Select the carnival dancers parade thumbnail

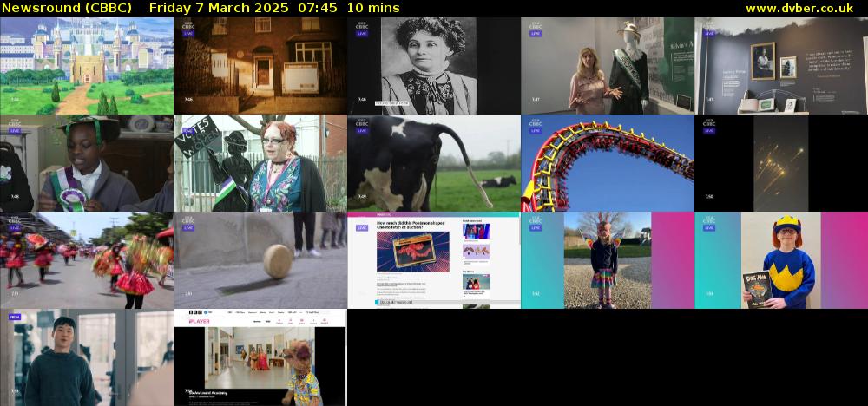(87, 260)
